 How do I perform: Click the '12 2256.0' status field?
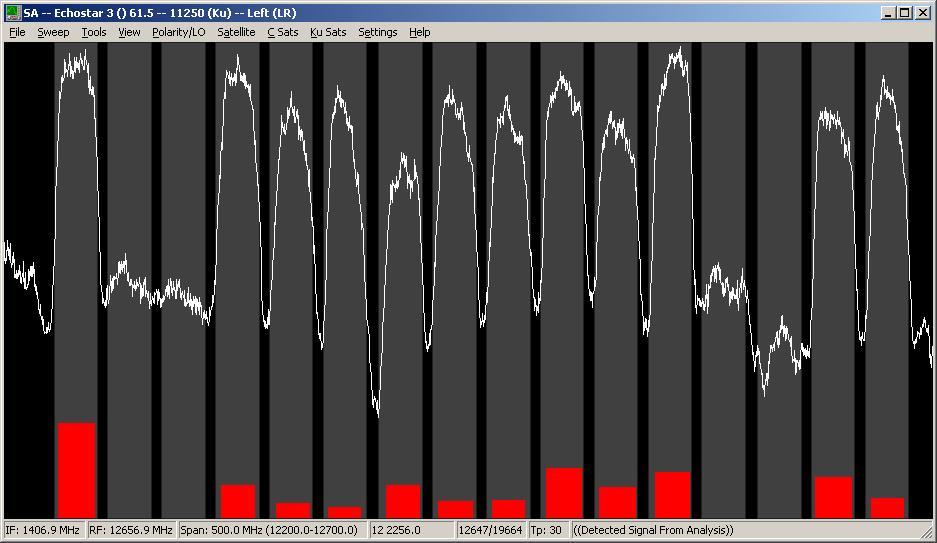coord(412,530)
